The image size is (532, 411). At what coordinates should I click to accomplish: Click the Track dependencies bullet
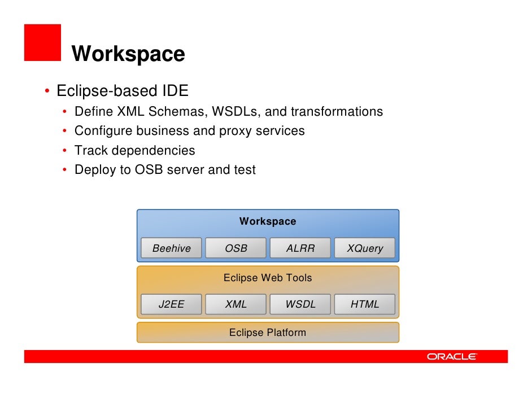135,150
